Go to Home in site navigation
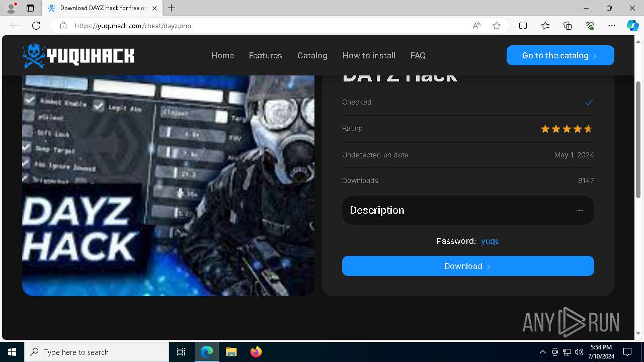Image resolution: width=644 pixels, height=362 pixels. tap(222, 55)
